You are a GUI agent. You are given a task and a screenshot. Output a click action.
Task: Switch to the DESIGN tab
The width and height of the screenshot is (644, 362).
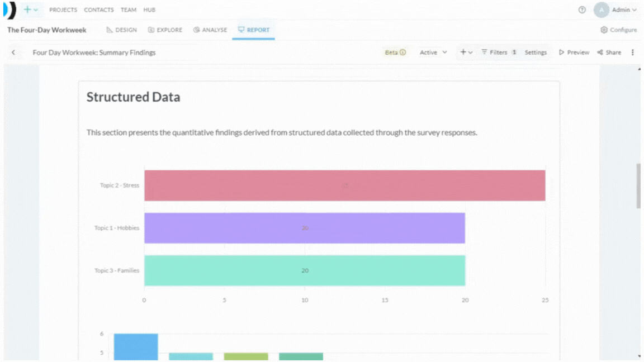click(x=121, y=30)
